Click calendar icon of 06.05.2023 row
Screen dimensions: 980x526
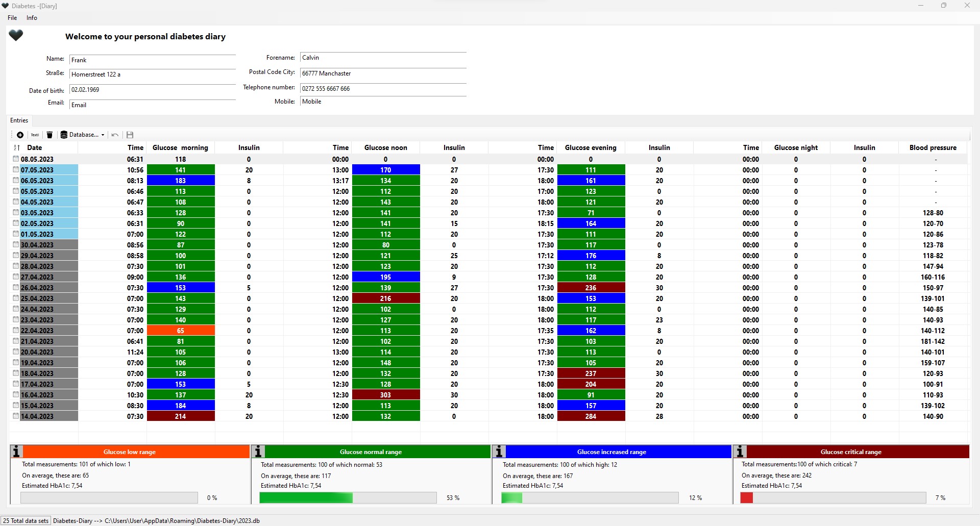(x=16, y=181)
